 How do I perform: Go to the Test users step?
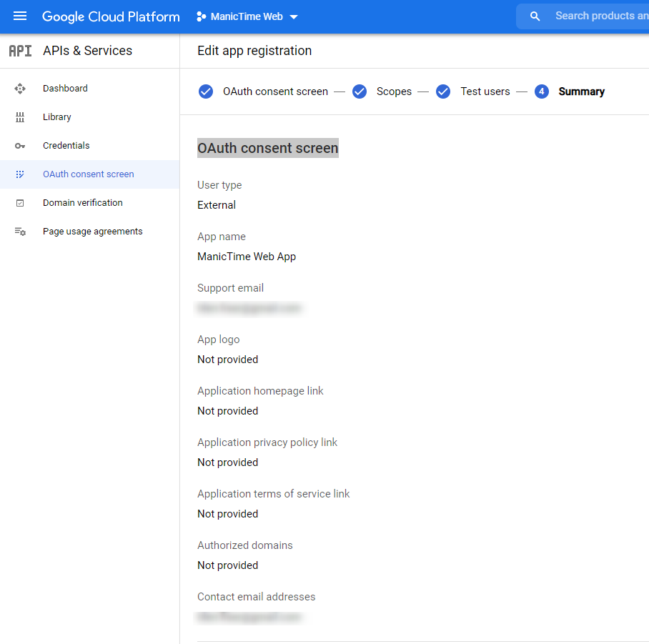[x=485, y=91]
